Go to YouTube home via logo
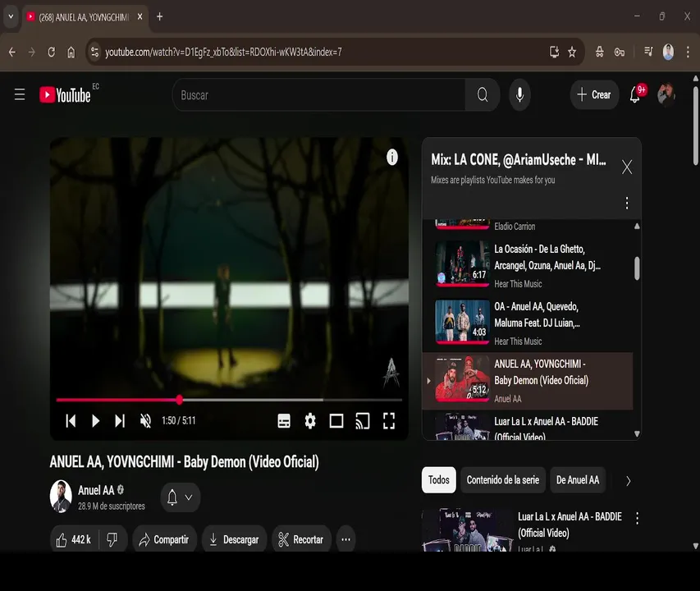 tap(65, 94)
